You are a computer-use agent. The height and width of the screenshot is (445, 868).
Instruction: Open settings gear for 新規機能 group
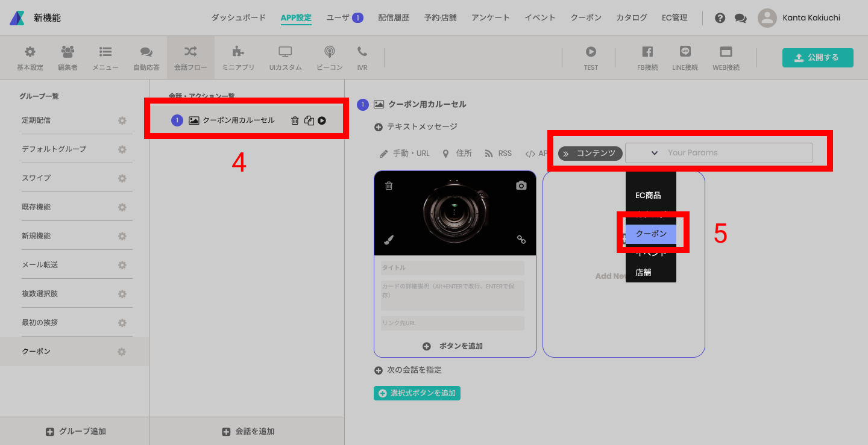(x=122, y=236)
